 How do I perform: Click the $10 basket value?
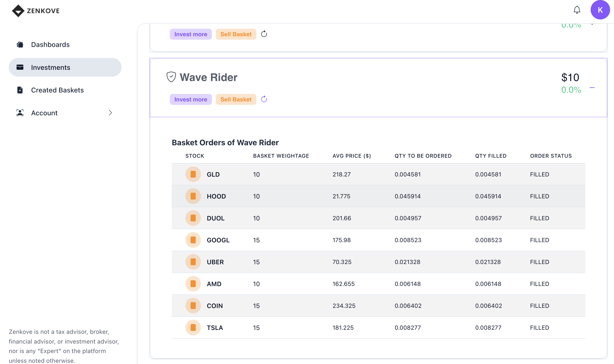coord(570,78)
